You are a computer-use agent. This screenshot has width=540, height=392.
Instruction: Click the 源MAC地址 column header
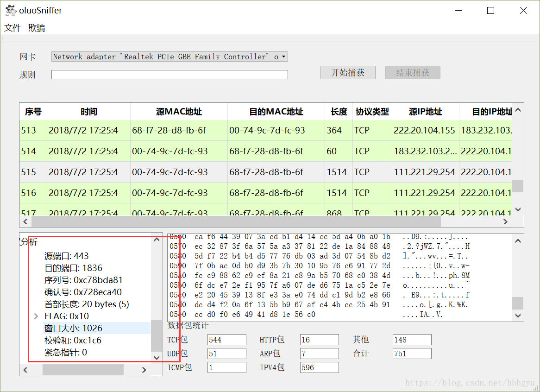[179, 112]
